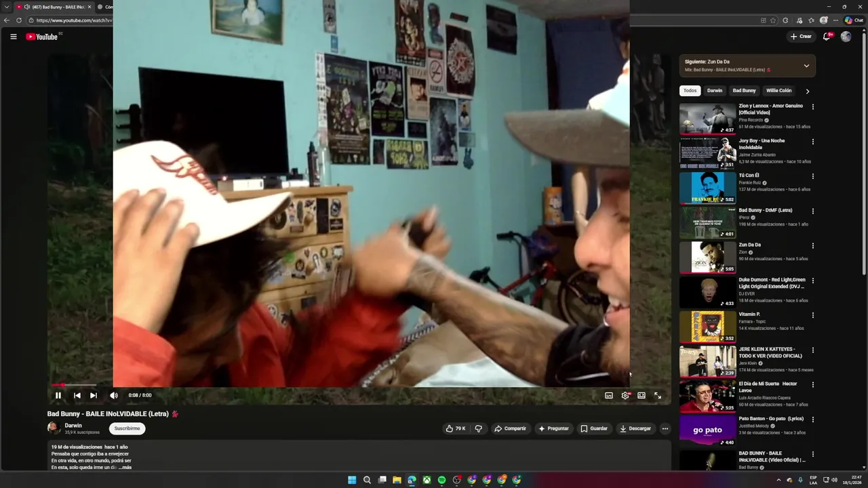Screen dimensions: 868x488
Task: Open Spotify from the taskbar
Action: point(441,480)
